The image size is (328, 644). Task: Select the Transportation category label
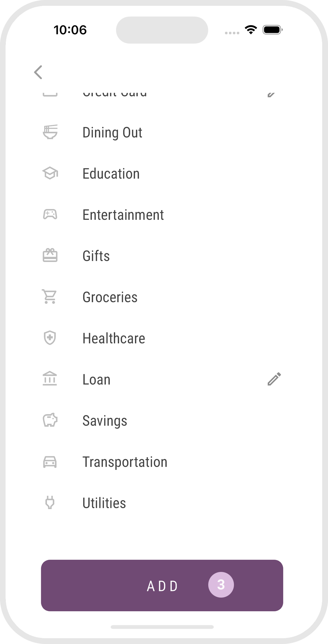125,462
